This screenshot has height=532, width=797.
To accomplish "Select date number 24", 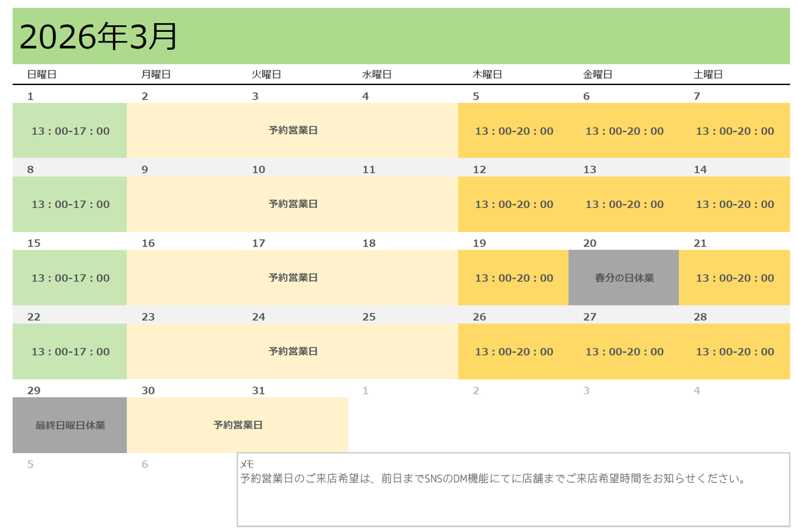I will [258, 317].
